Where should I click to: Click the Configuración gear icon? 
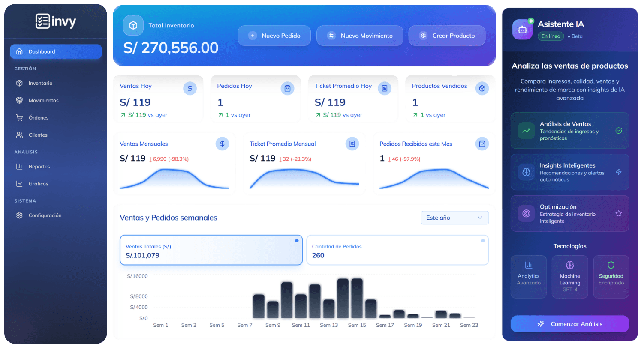click(x=19, y=215)
